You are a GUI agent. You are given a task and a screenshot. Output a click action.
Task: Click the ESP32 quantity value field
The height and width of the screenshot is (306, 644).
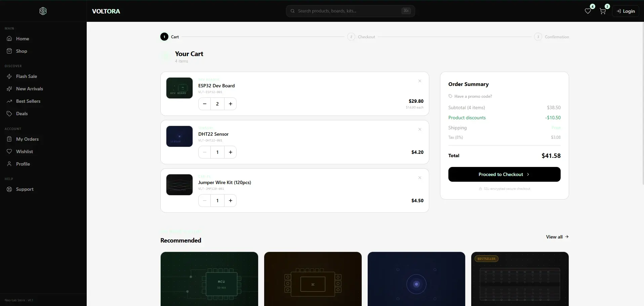coord(217,104)
